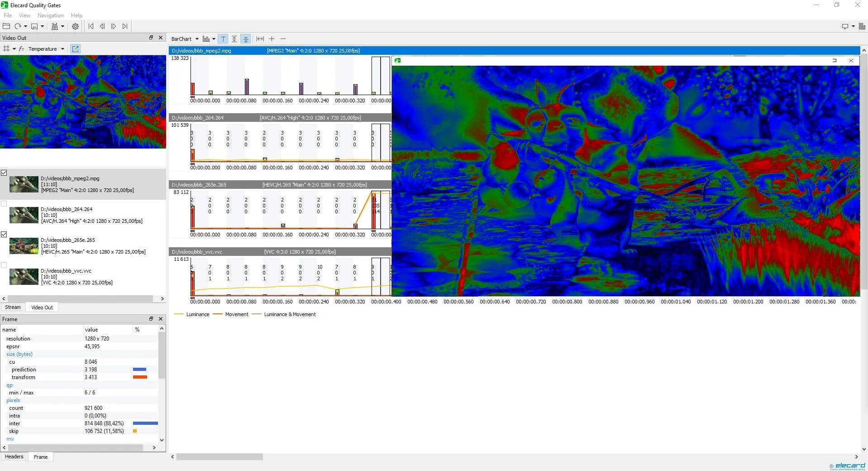Enable the bbb_264.264 stream checkbox
This screenshot has height=471, width=868.
pos(4,203)
